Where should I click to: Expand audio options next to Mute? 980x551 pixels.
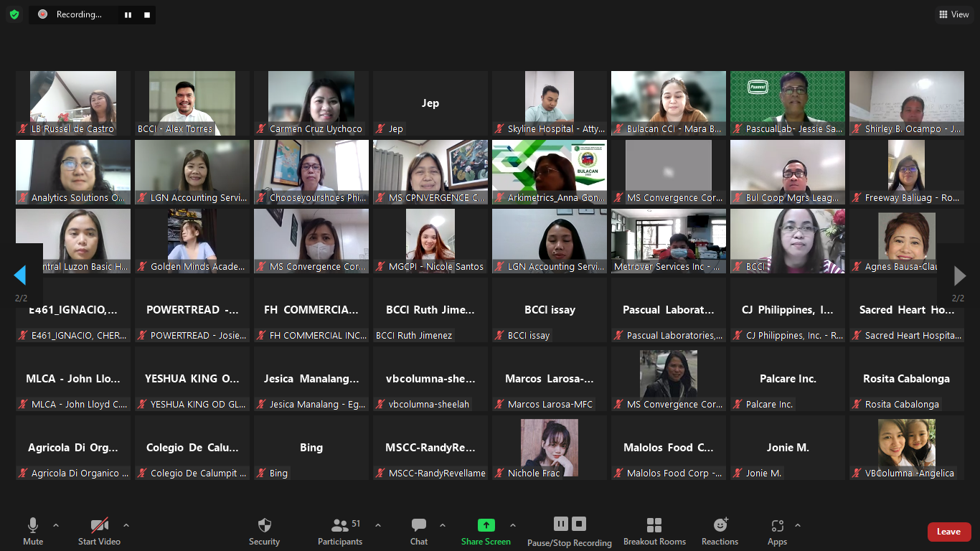[x=56, y=525]
